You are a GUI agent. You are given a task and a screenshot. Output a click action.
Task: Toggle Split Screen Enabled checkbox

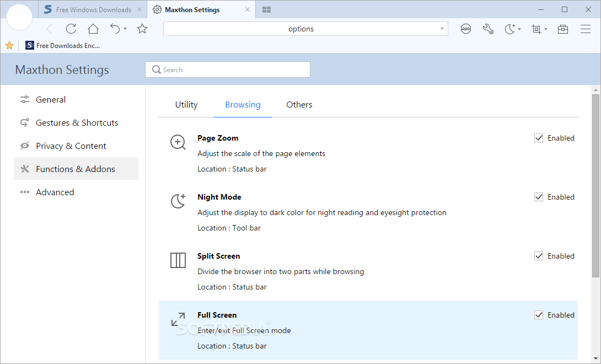click(x=539, y=256)
